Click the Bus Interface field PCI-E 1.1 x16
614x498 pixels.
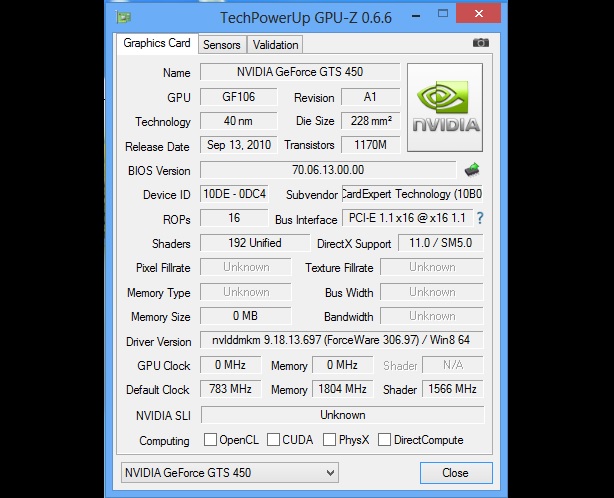pyautogui.click(x=407, y=218)
